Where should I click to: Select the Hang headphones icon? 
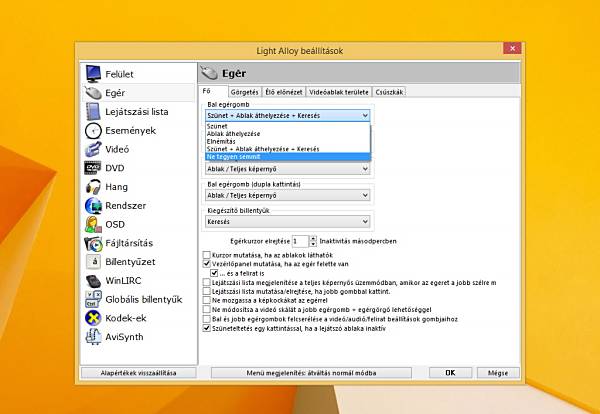pos(93,187)
